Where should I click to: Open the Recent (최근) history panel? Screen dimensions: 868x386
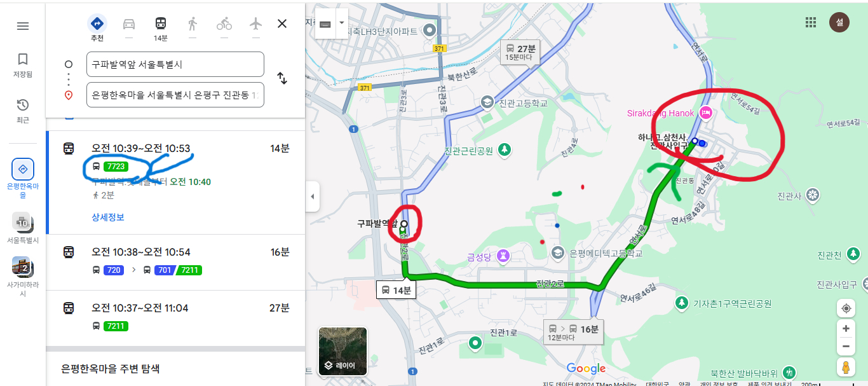(23, 111)
